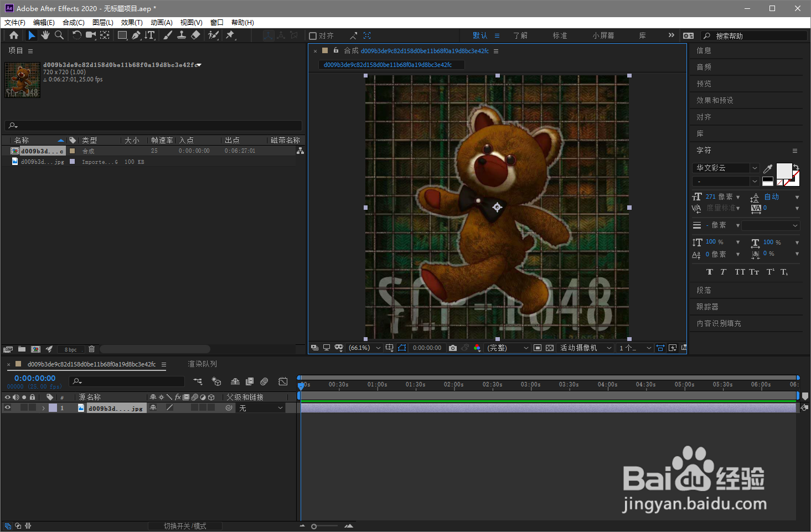Image resolution: width=811 pixels, height=532 pixels.
Task: Open interpret footage icon in project panel
Action: pos(8,349)
